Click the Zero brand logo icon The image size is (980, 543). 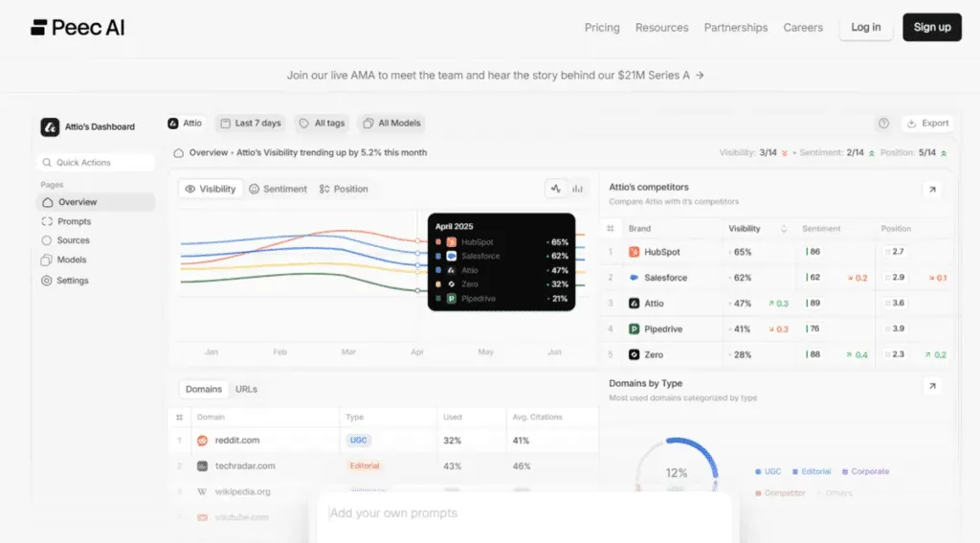(634, 354)
